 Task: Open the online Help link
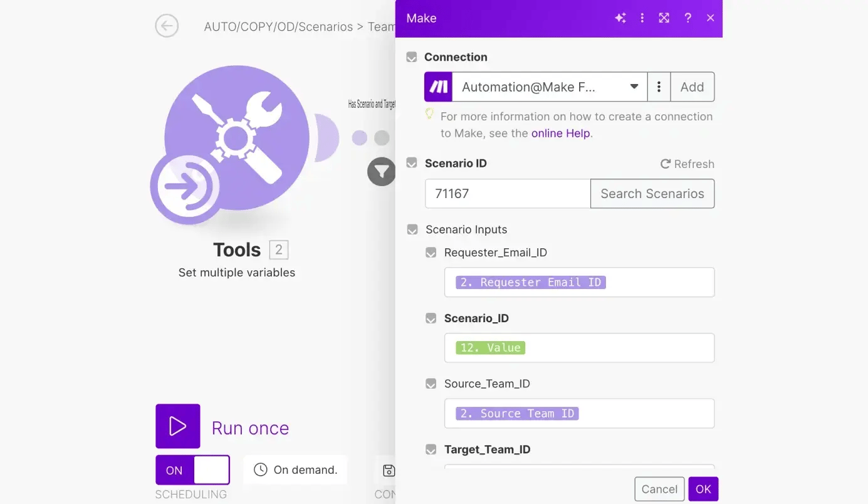point(560,133)
